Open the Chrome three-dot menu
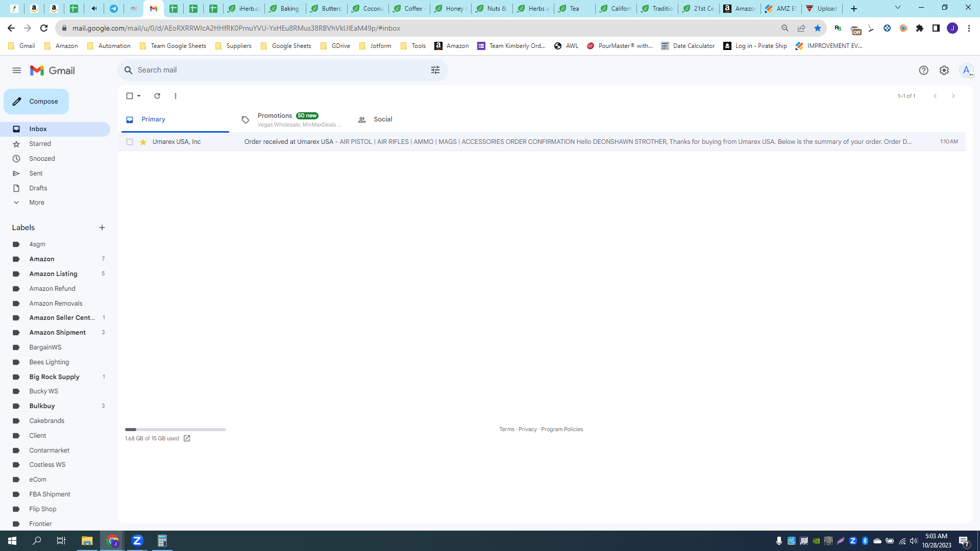980x551 pixels. (969, 28)
